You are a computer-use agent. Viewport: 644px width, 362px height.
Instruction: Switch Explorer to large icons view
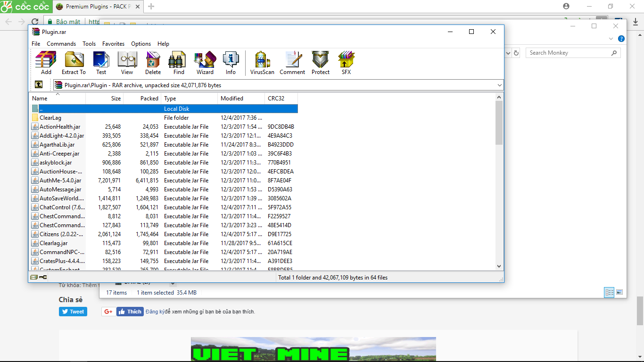[619, 292]
